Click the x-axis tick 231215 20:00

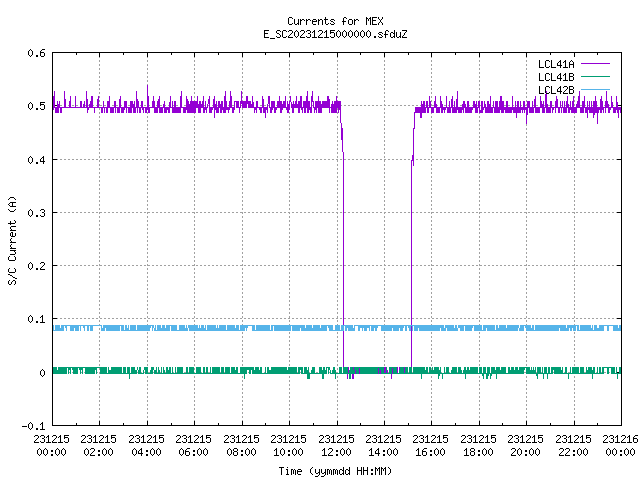tap(525, 446)
